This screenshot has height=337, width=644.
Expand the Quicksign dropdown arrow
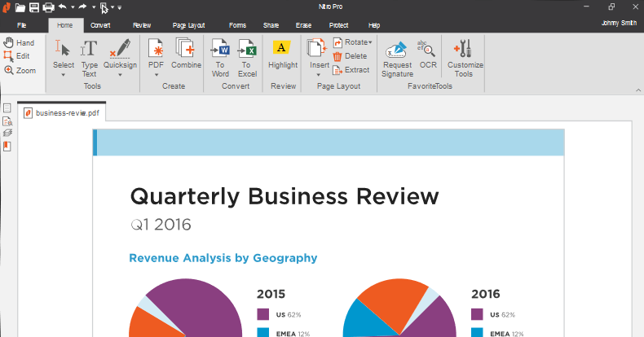[121, 75]
